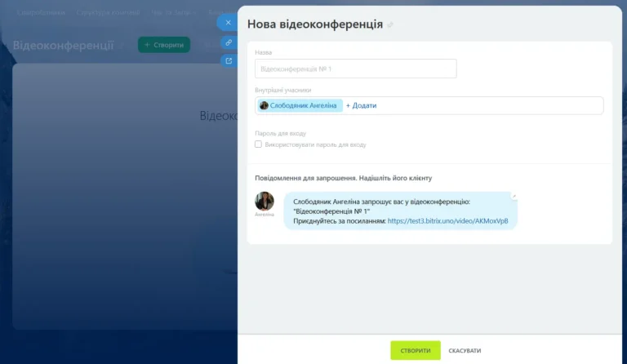Click small icon in invitation bubble's top corner
Screen dimensions: 627x364
tap(514, 196)
